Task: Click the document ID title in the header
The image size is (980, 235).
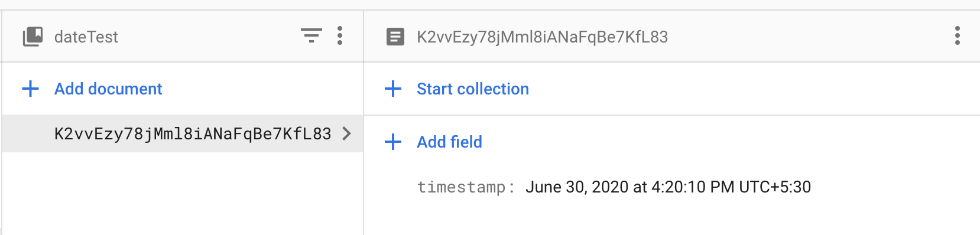Action: click(542, 37)
